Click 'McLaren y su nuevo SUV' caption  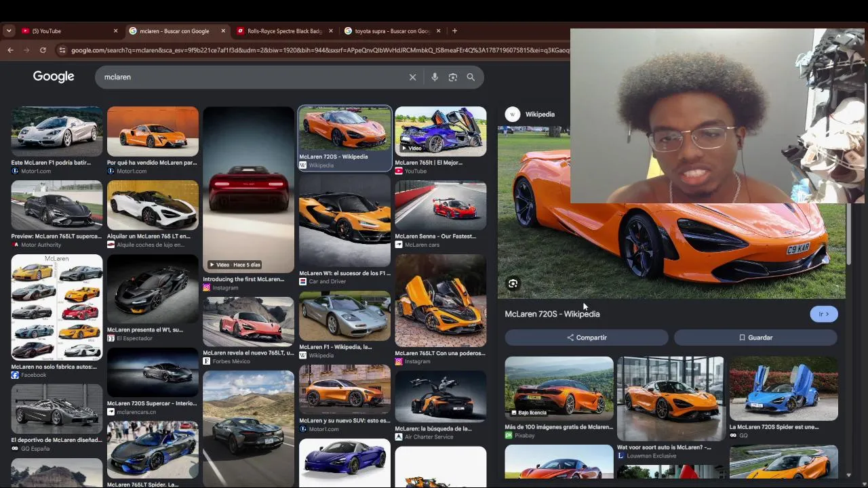[x=344, y=420]
